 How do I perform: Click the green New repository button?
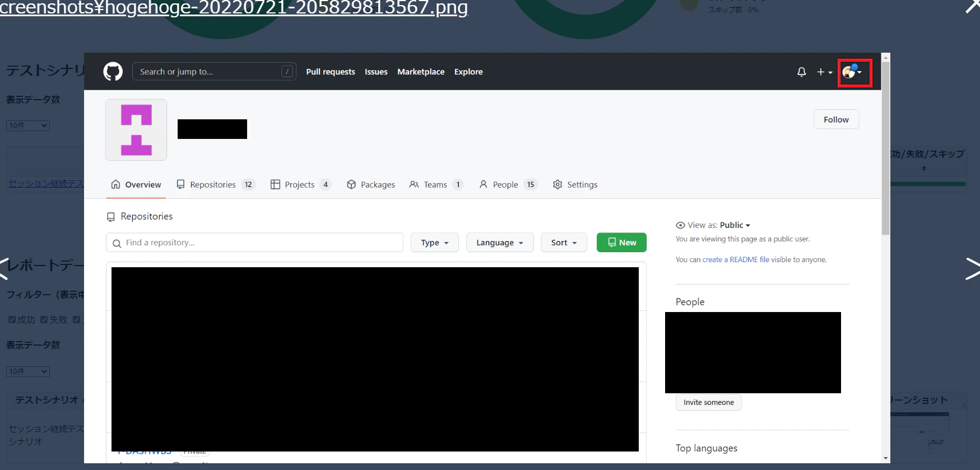(x=621, y=243)
